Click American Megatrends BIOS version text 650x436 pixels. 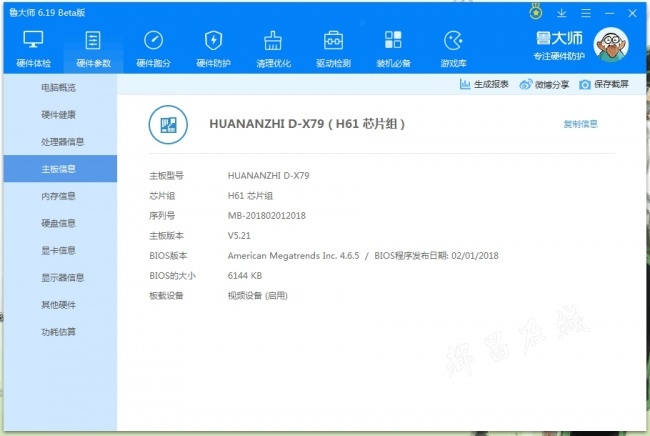coord(293,256)
